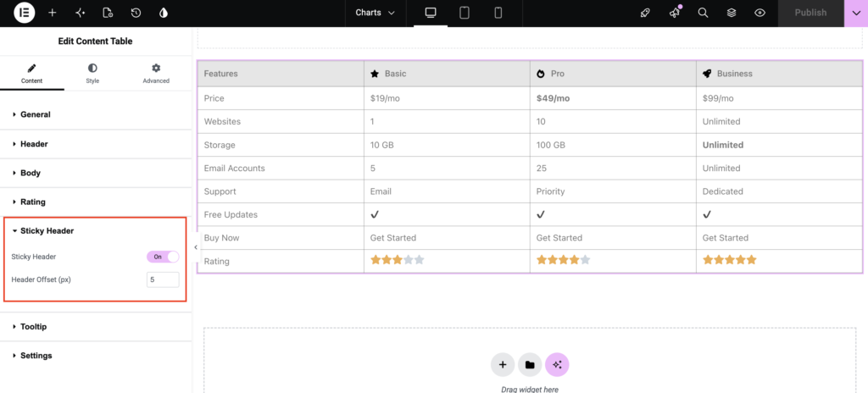The width and height of the screenshot is (868, 393).
Task: Switch to mobile preview mode
Action: pyautogui.click(x=498, y=13)
